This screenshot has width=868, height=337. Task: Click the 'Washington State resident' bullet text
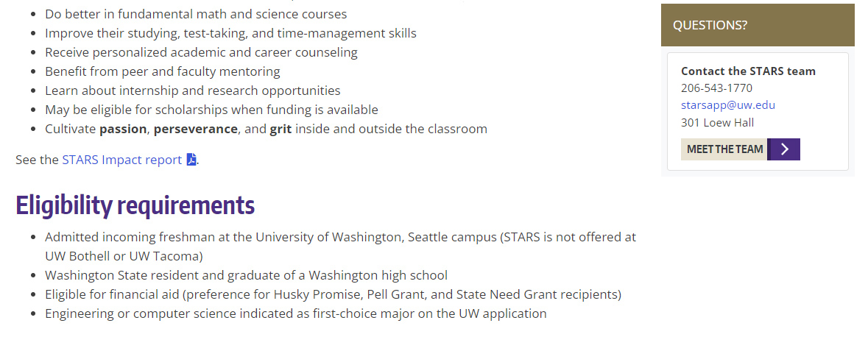point(246,276)
